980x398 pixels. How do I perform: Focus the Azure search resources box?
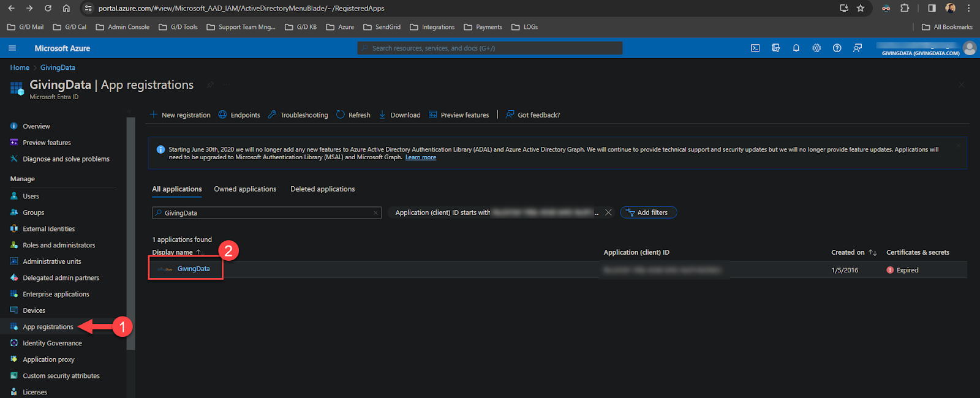click(490, 48)
